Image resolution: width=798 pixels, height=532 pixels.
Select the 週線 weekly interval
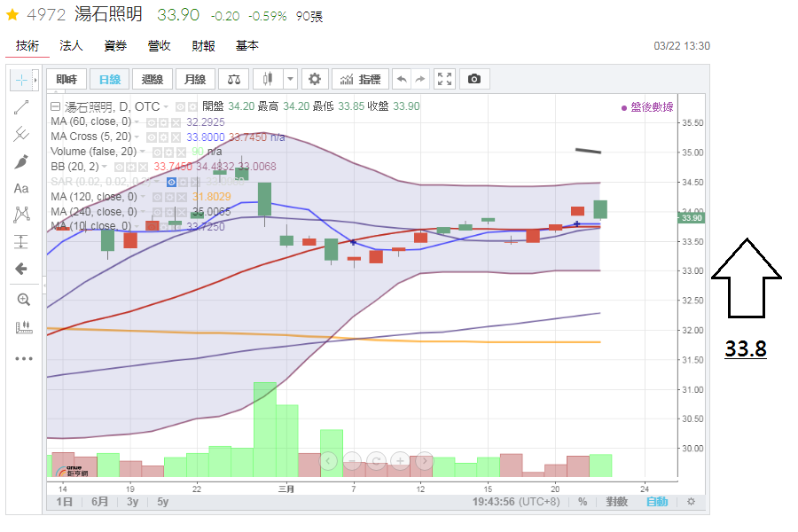tap(153, 80)
